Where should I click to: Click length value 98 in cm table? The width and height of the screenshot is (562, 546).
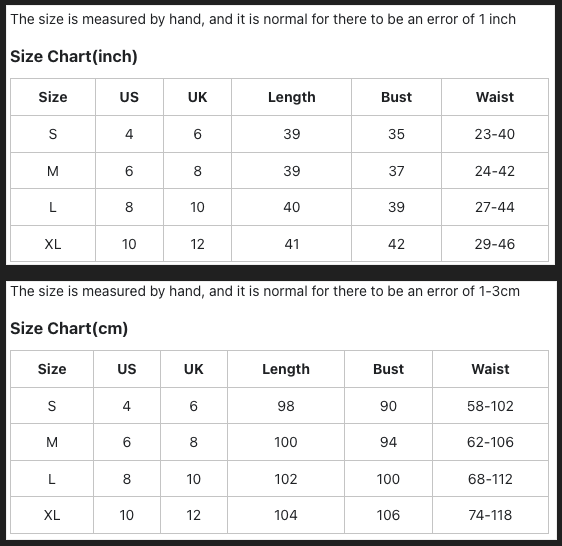tap(286, 406)
